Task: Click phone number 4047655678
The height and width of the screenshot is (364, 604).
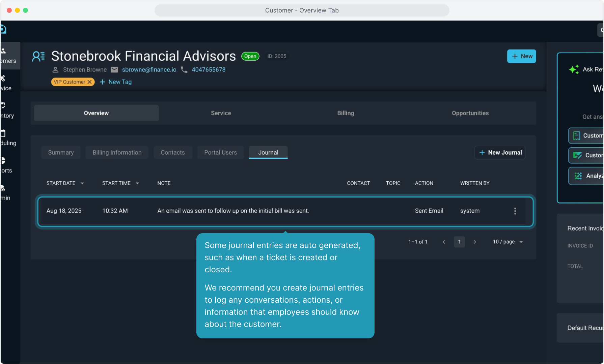Action: (209, 70)
